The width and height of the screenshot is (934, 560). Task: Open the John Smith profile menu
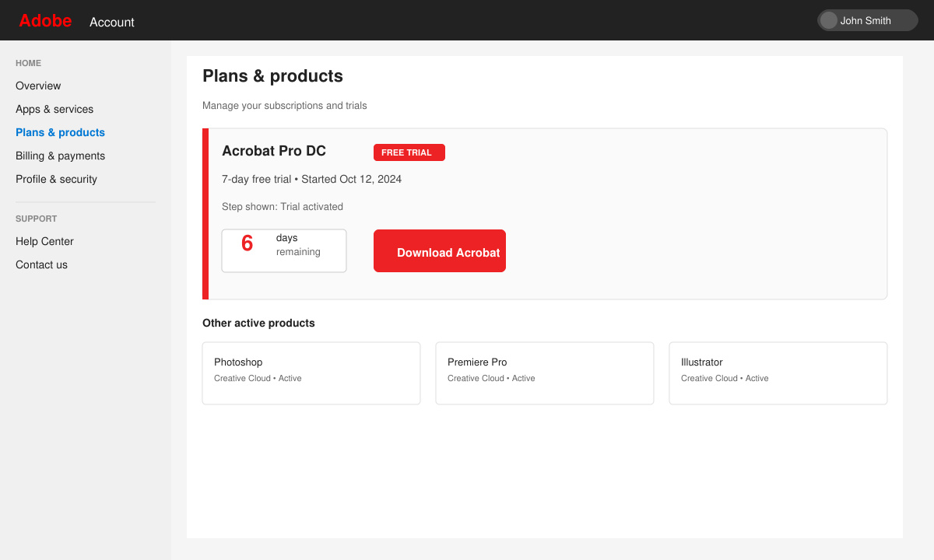pos(868,20)
